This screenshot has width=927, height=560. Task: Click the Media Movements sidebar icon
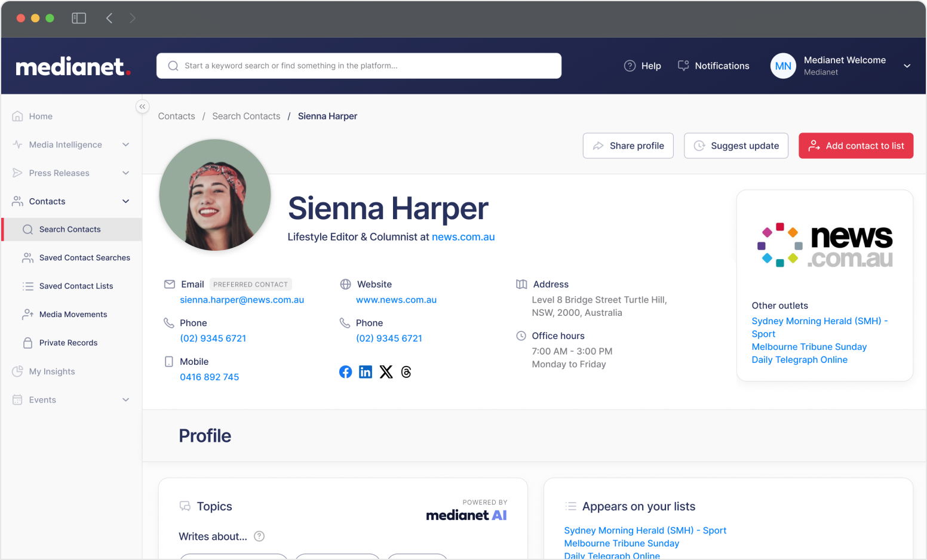pos(26,314)
